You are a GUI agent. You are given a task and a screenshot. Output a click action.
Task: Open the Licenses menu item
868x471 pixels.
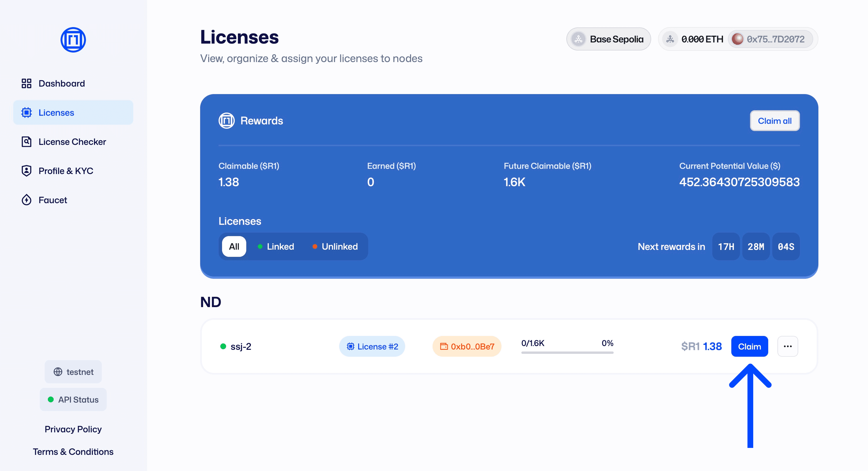tap(73, 113)
